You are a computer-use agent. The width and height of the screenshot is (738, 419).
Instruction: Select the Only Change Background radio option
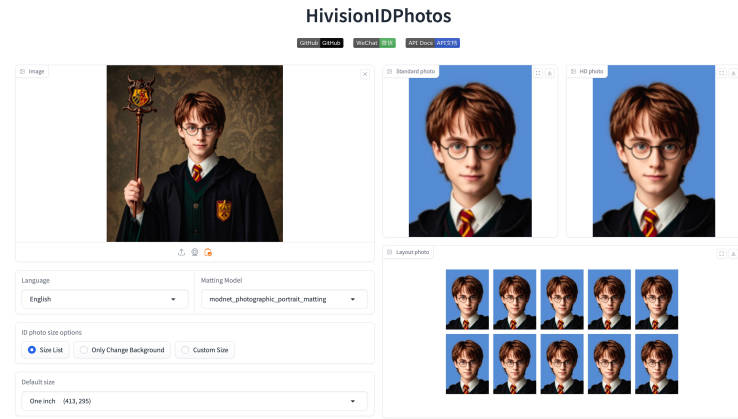point(122,350)
